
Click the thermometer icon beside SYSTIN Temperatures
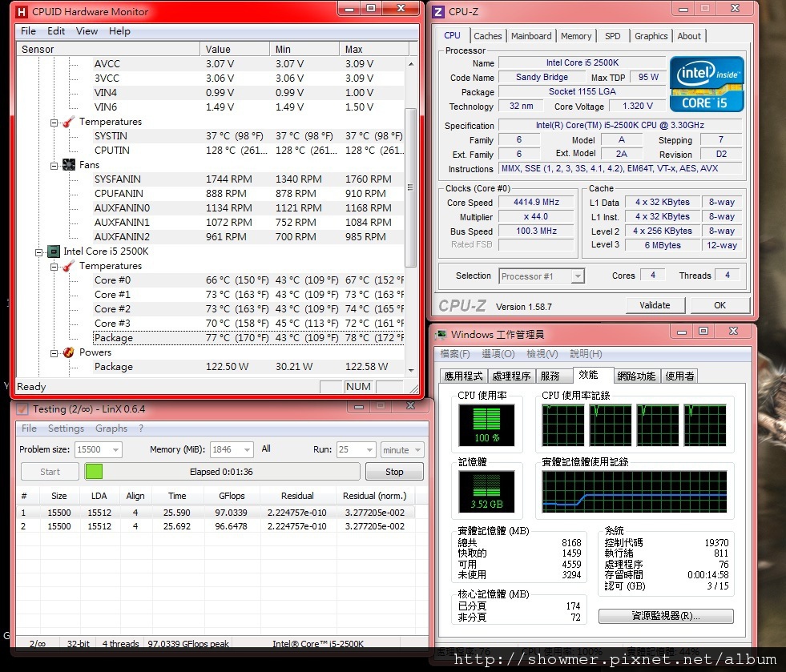pos(69,122)
